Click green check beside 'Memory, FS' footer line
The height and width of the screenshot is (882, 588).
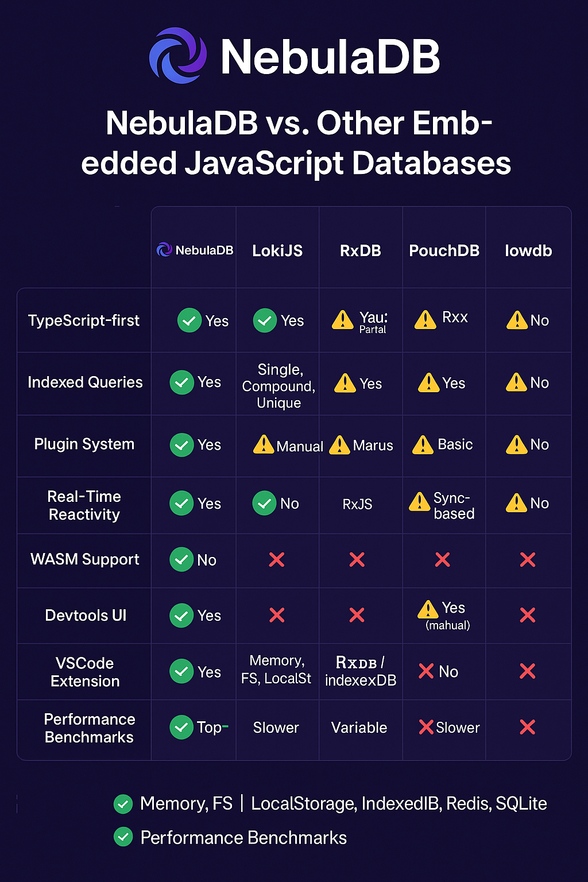tap(123, 804)
